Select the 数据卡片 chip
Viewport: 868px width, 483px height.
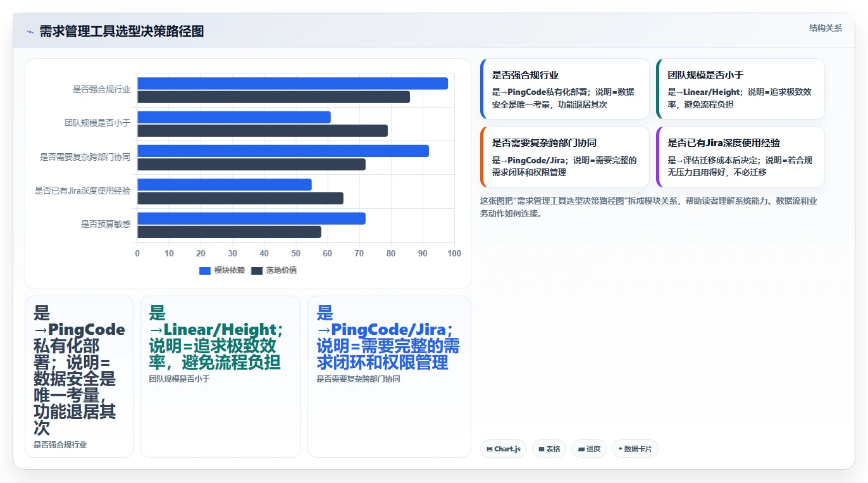tap(635, 449)
